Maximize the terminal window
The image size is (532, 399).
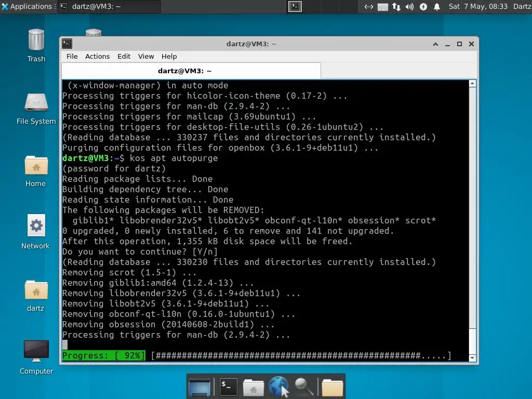coord(459,44)
